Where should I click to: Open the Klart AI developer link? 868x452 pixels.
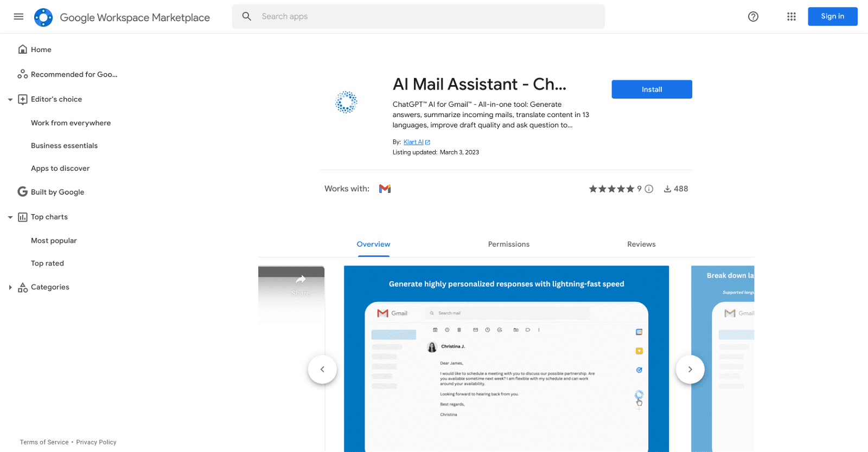click(x=413, y=142)
